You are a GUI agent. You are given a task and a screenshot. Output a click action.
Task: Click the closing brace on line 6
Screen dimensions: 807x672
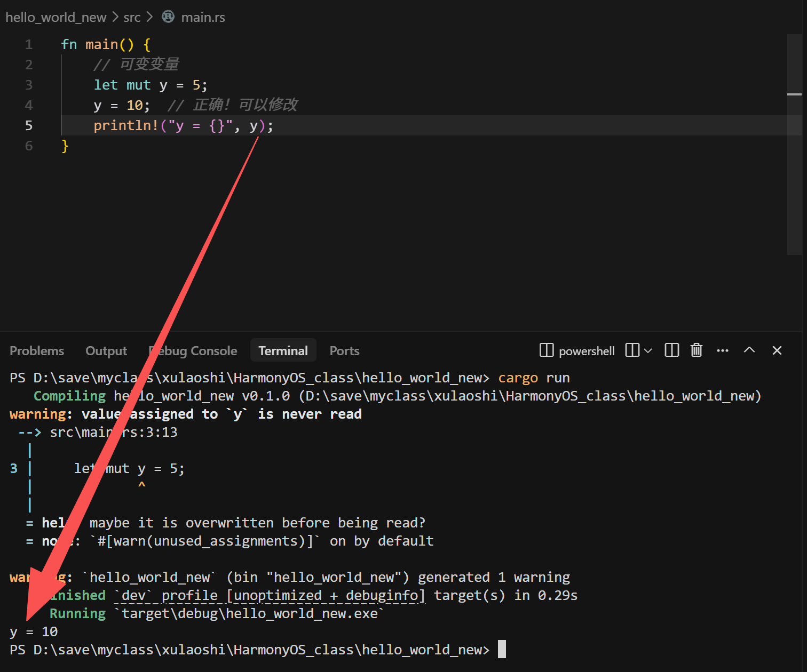tap(65, 146)
